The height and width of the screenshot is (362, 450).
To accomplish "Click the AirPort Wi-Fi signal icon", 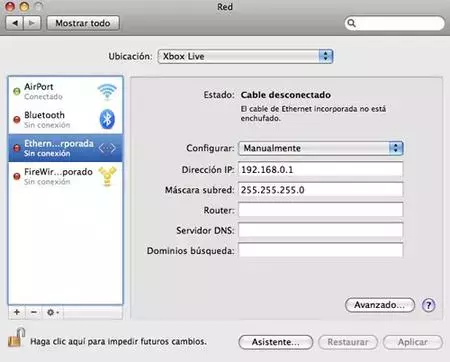I will [x=107, y=92].
